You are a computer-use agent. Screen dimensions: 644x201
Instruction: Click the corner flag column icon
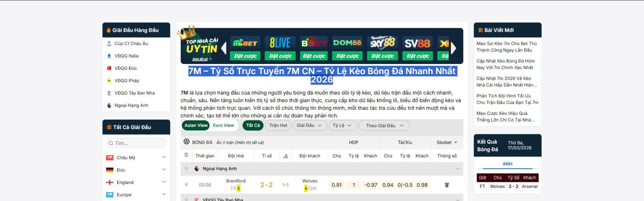(285, 156)
